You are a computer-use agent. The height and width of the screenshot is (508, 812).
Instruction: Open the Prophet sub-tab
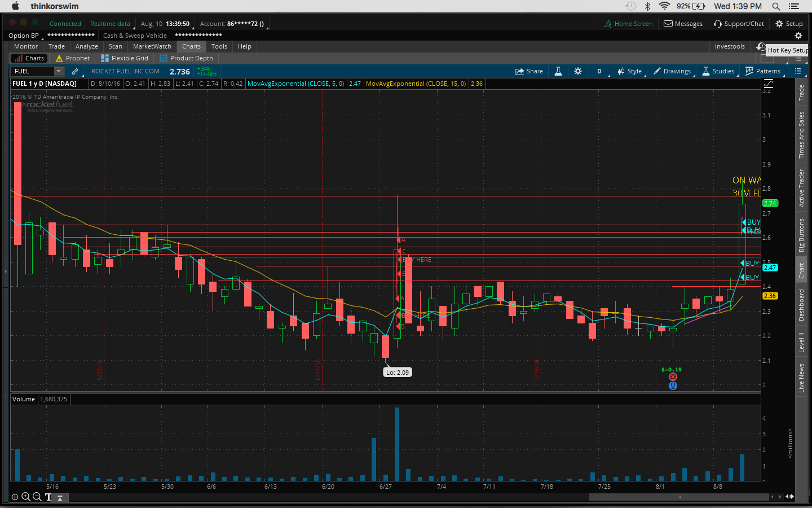[73, 58]
